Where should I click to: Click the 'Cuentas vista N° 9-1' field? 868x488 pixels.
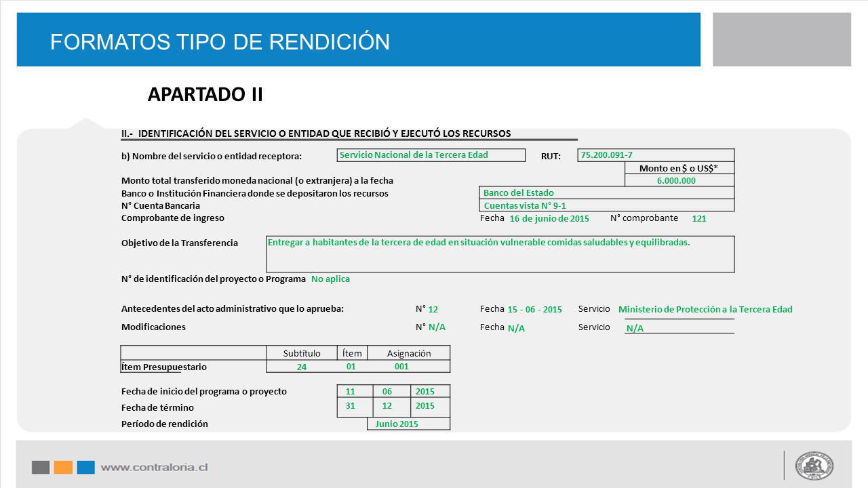tap(607, 205)
